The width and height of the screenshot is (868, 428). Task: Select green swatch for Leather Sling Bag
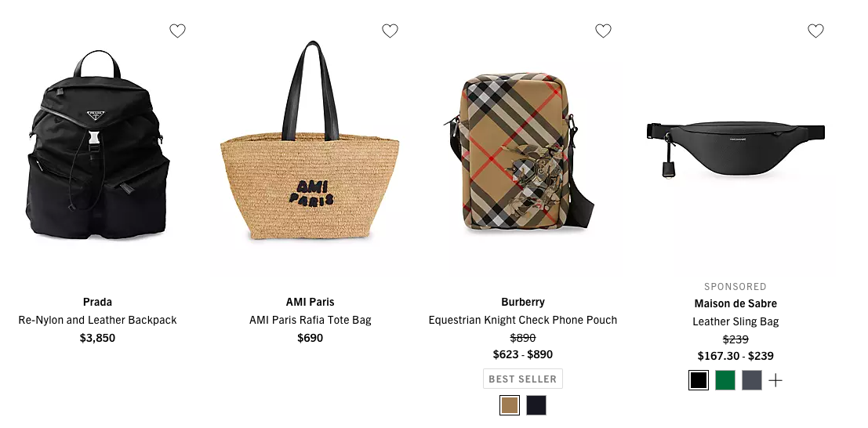pyautogui.click(x=725, y=380)
